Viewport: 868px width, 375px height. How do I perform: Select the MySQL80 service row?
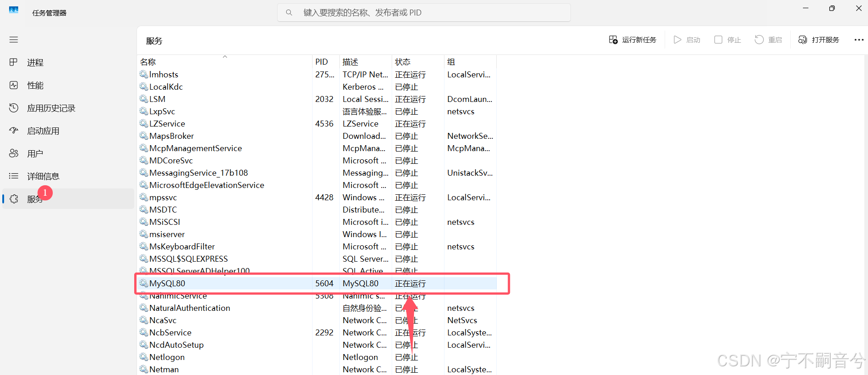[x=317, y=284]
